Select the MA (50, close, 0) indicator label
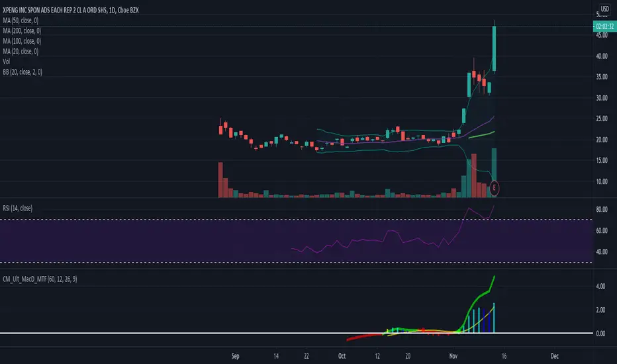The image size is (617, 364). 21,21
